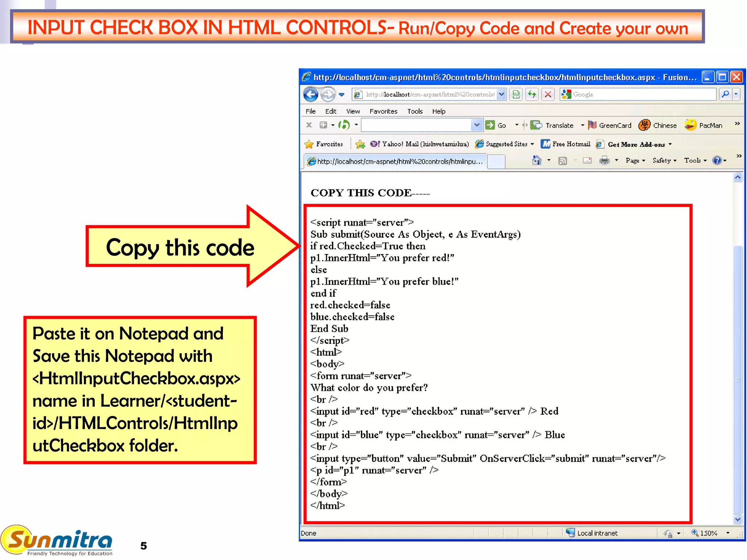
Task: Click the Home icon in command bar
Action: coord(537,160)
